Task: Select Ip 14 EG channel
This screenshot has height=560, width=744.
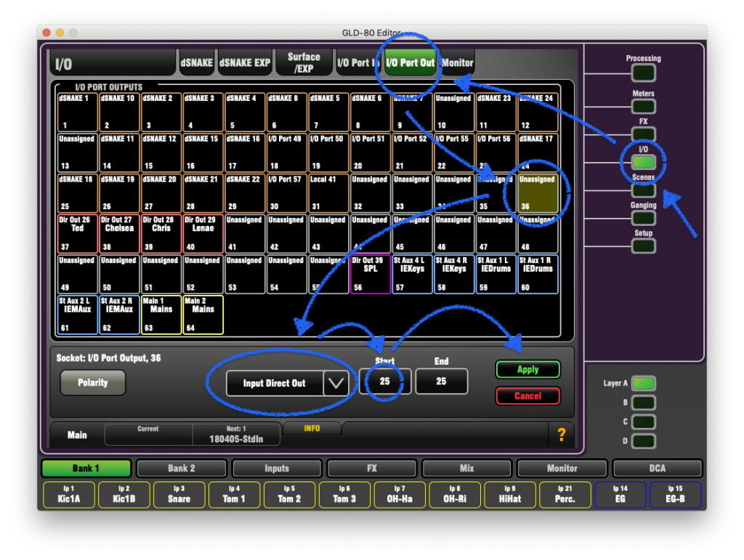Action: coord(620,495)
